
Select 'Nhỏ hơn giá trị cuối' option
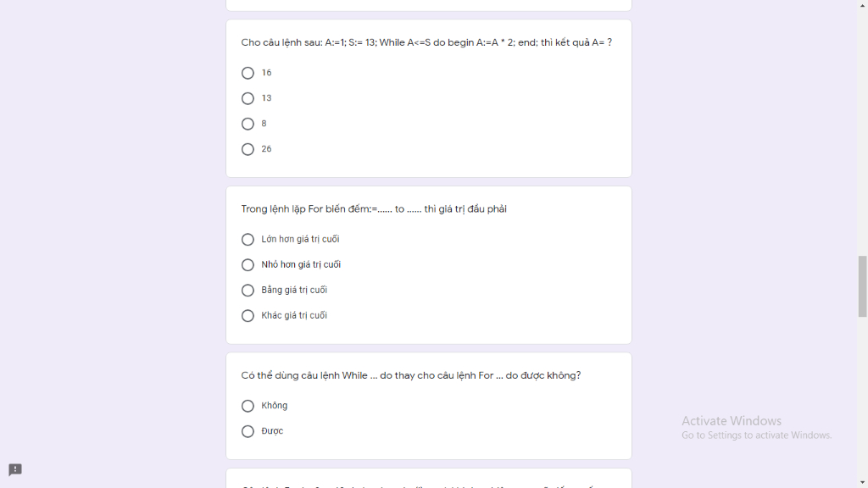click(x=248, y=265)
